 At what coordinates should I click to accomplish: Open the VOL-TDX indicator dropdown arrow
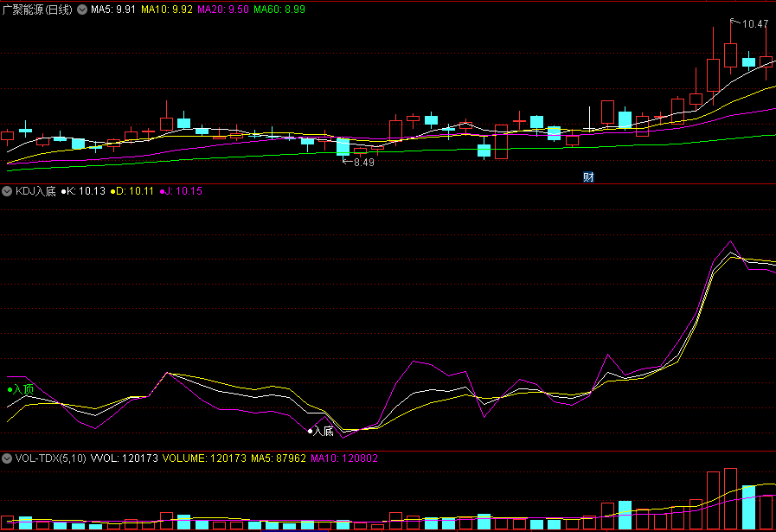[6, 458]
